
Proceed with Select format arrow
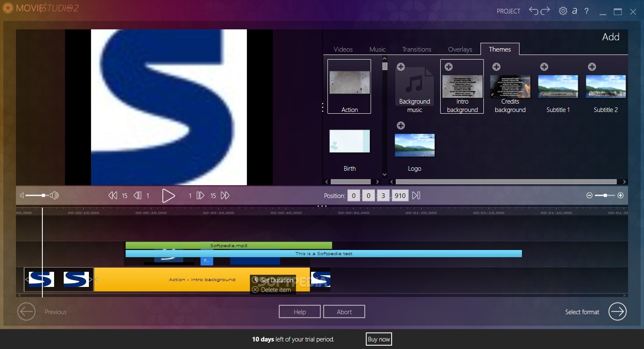(x=618, y=312)
